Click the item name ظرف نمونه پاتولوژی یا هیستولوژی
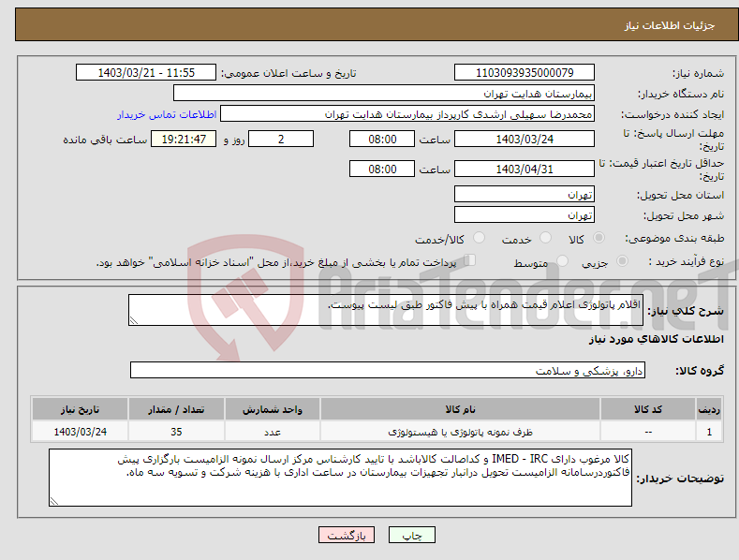The height and width of the screenshot is (560, 739). 460,432
